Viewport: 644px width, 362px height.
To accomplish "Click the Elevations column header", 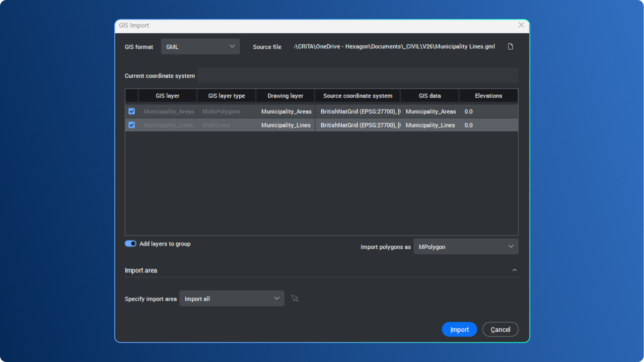I will point(487,95).
